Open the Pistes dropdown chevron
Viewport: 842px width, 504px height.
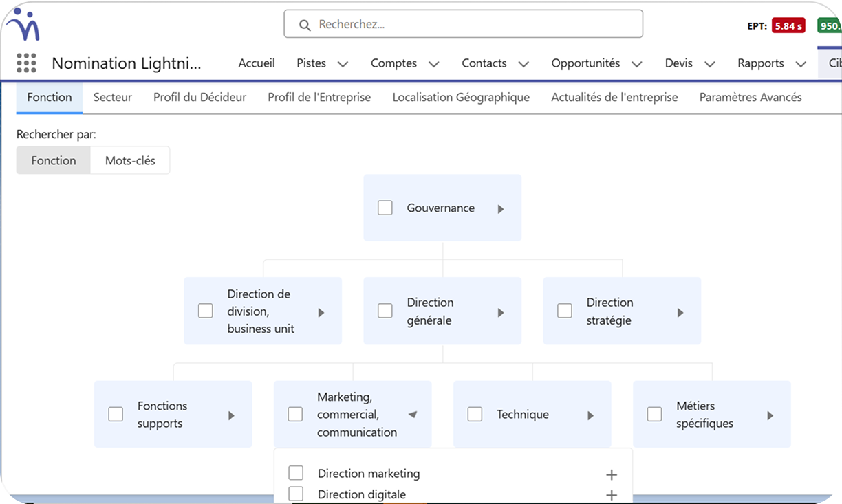coord(343,64)
